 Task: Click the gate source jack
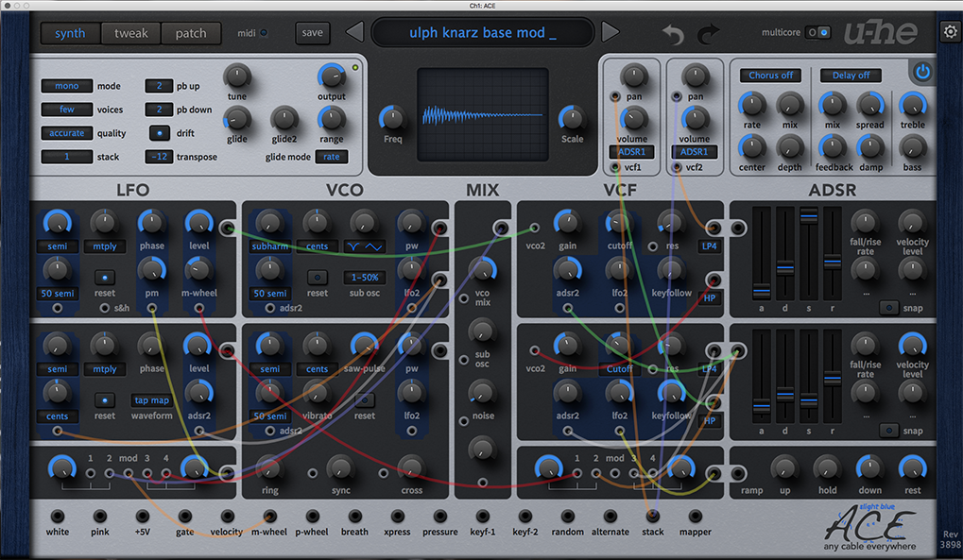click(x=185, y=517)
